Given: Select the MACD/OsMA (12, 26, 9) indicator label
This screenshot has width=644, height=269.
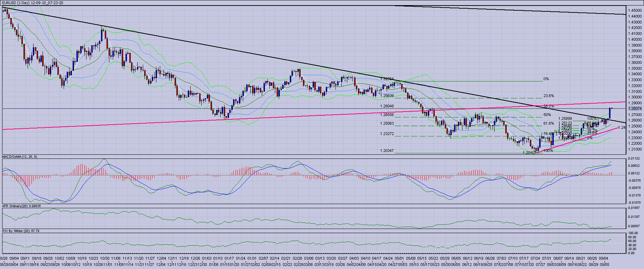Looking at the screenshot, I should point(20,157).
